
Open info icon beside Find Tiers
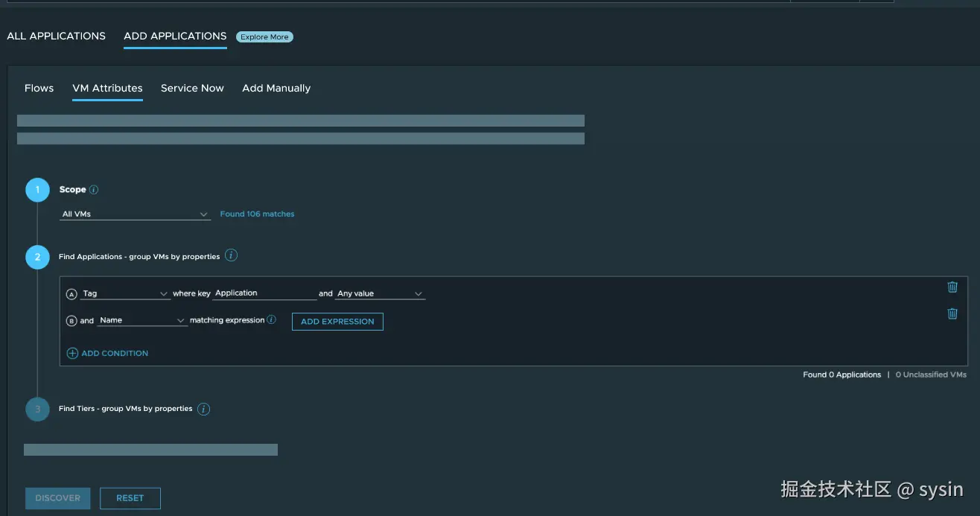click(x=203, y=409)
